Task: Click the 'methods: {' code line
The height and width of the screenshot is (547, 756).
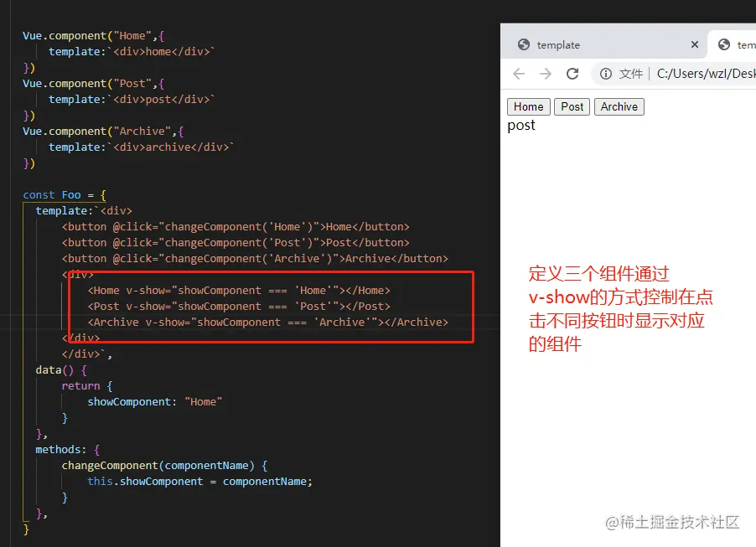Action: (68, 449)
